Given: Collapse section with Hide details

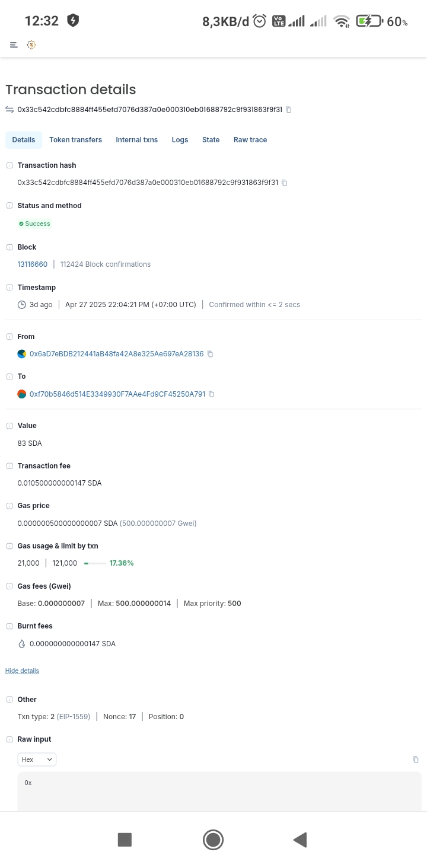Looking at the screenshot, I should [22, 671].
